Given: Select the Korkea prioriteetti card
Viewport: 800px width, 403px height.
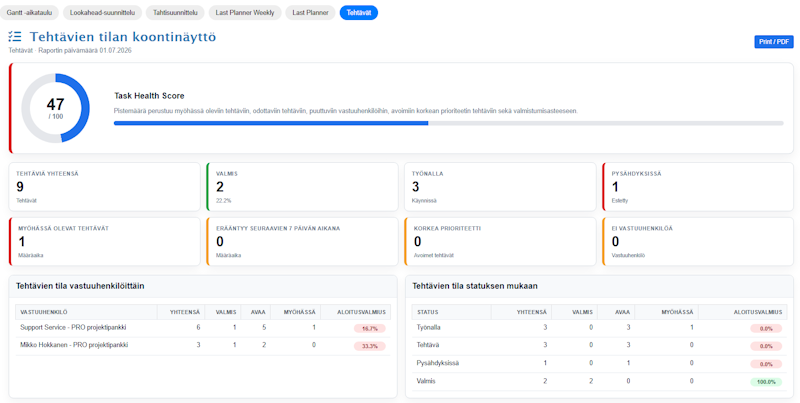Looking at the screenshot, I should pyautogui.click(x=500, y=241).
